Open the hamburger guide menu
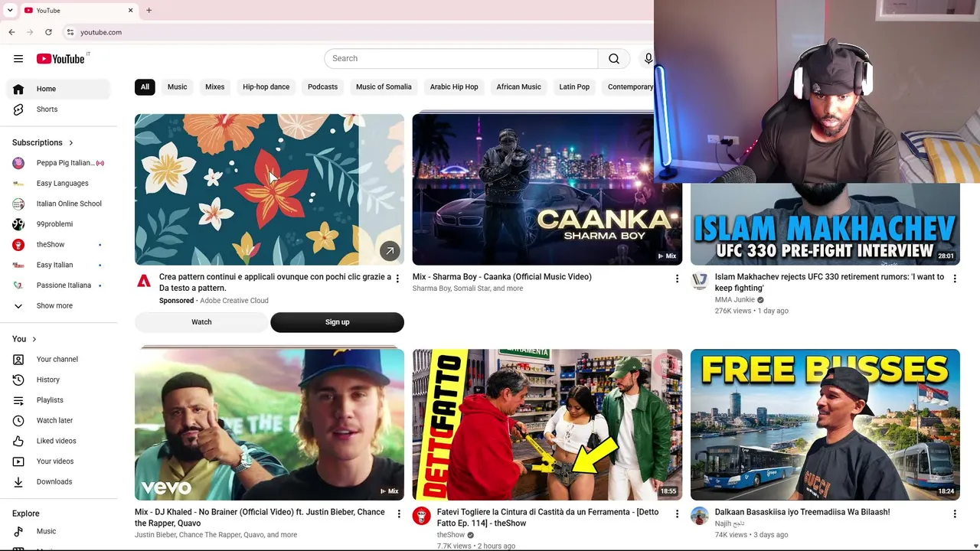 tap(18, 59)
